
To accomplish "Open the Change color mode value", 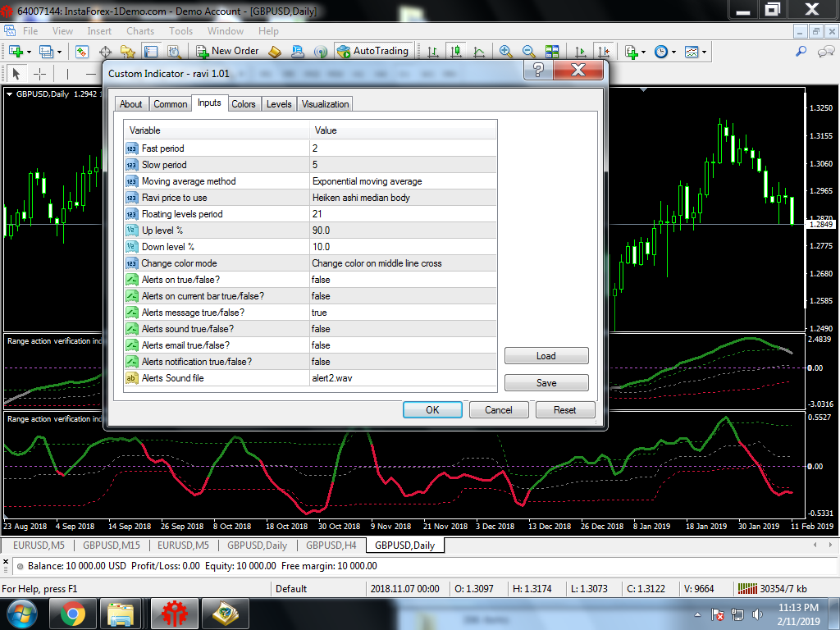I will 403,263.
